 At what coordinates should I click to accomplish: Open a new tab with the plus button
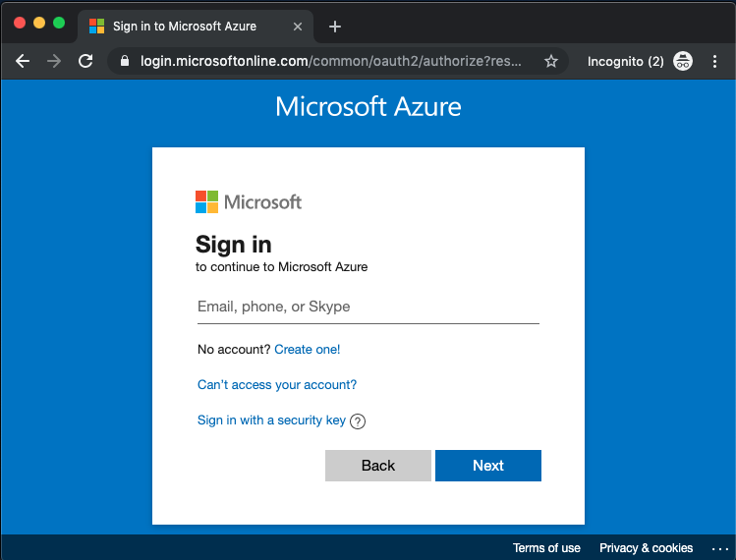[x=335, y=27]
